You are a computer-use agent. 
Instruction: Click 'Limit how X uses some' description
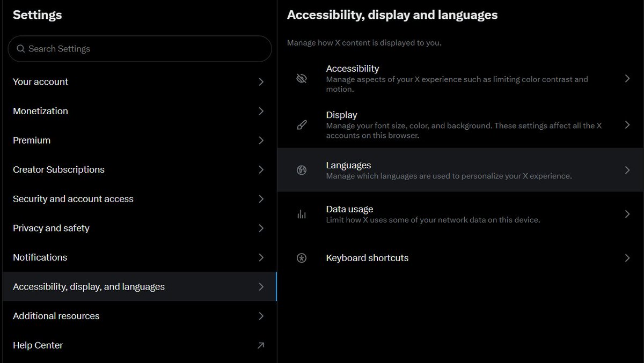[x=433, y=220]
